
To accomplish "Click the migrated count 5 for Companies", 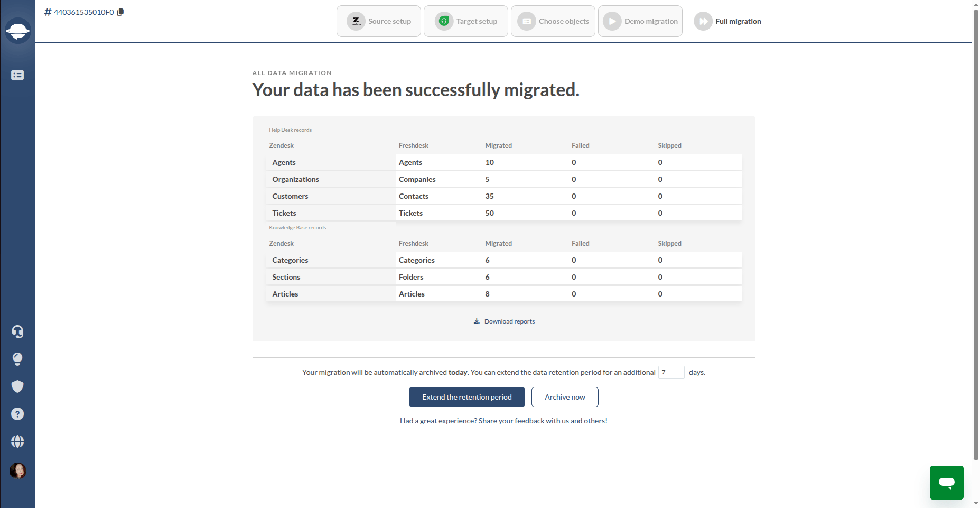I will coord(488,179).
